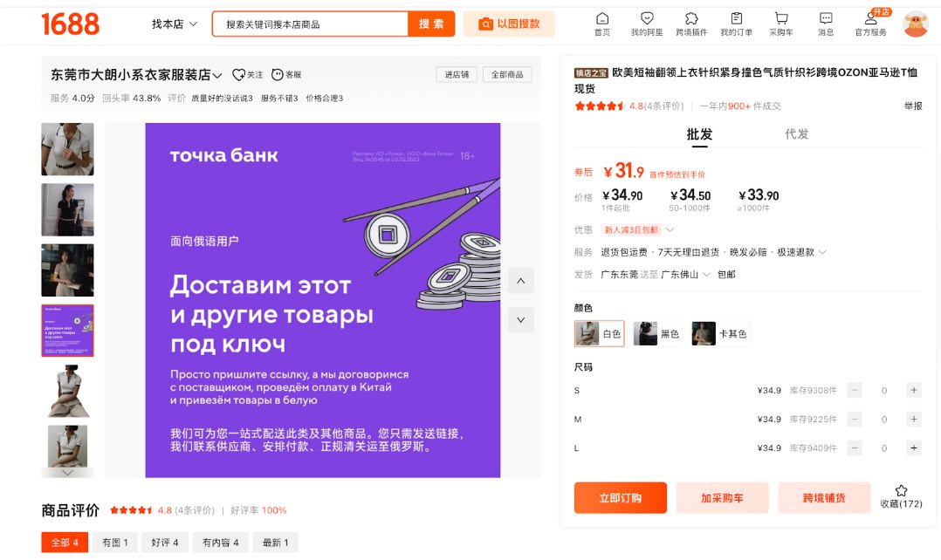Select first thumbnail of white polo top
The image size is (941, 560).
[x=67, y=149]
